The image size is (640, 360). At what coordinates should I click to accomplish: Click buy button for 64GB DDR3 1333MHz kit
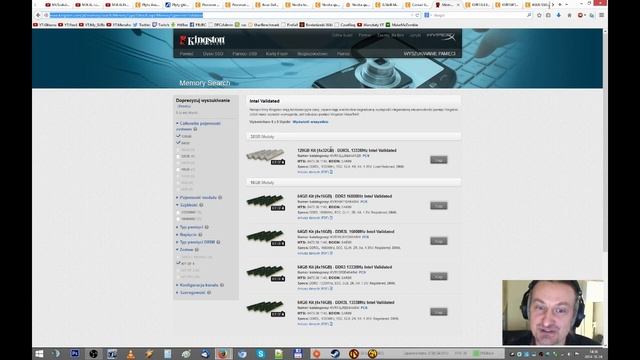[439, 276]
